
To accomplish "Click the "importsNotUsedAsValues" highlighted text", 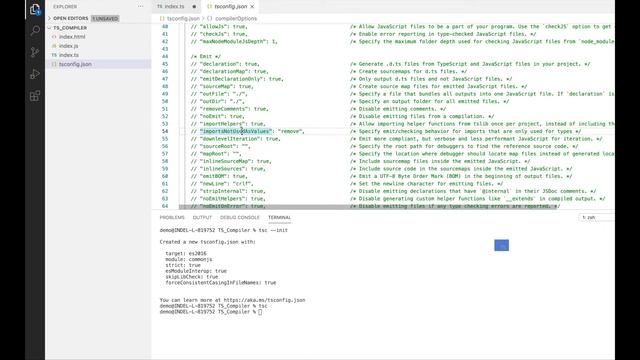I will tap(236, 131).
